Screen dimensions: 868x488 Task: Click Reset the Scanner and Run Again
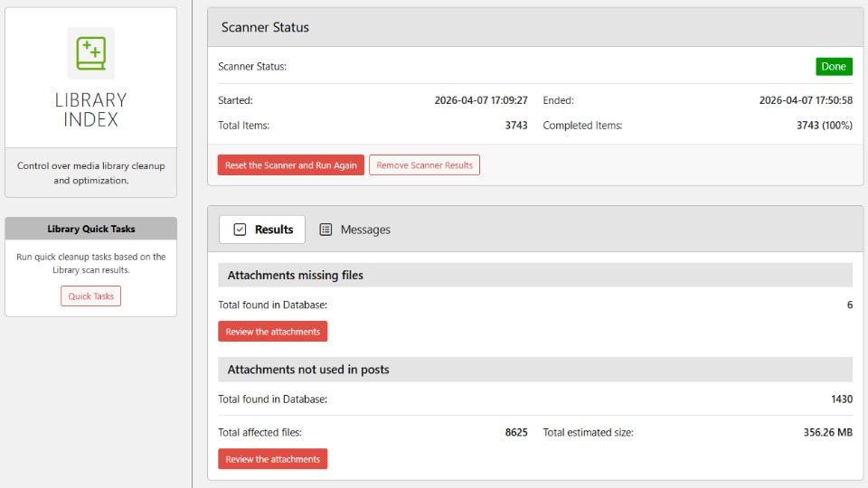(290, 164)
